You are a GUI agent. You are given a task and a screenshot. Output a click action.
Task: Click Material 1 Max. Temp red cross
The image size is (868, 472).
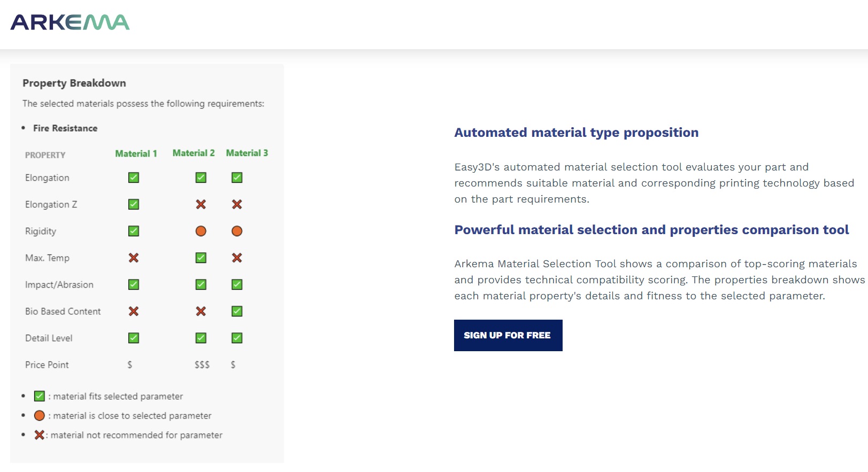[134, 258]
